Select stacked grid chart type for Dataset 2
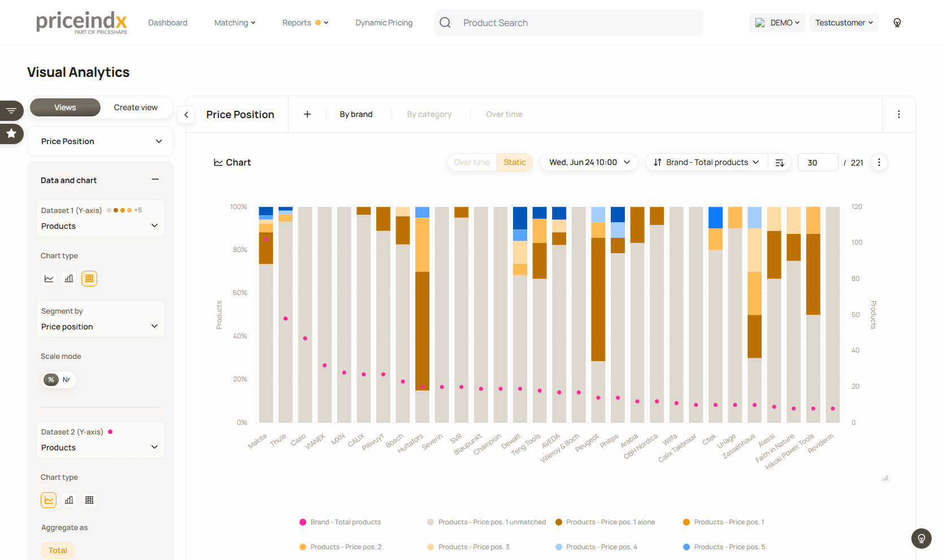This screenshot has width=943, height=560. click(89, 500)
